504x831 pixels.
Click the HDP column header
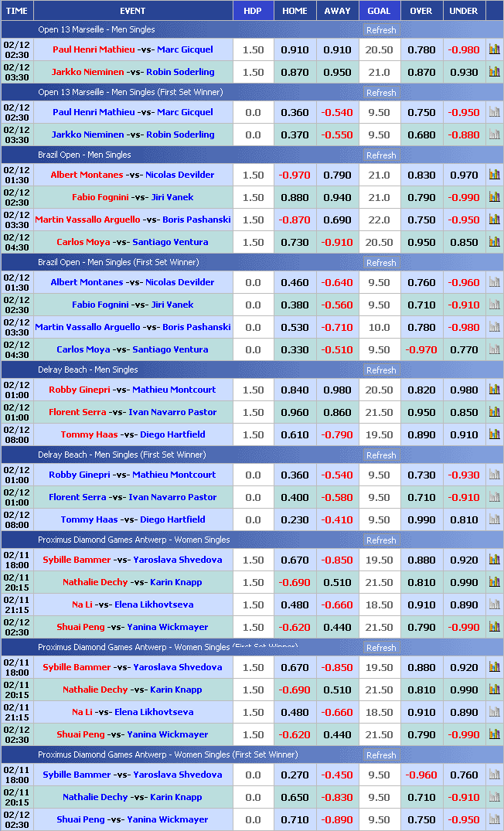(x=253, y=11)
